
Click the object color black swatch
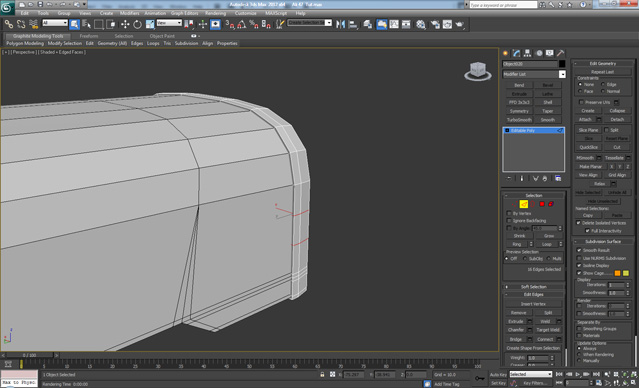pos(562,64)
